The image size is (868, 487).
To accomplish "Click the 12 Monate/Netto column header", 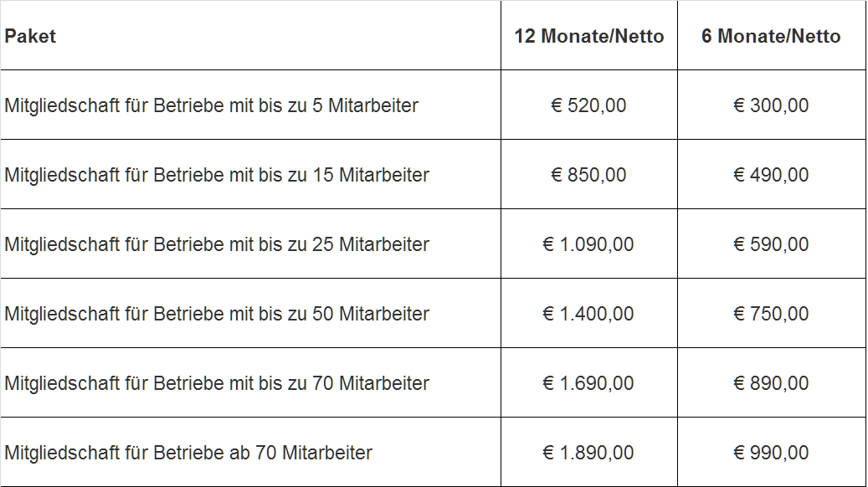I will [589, 35].
